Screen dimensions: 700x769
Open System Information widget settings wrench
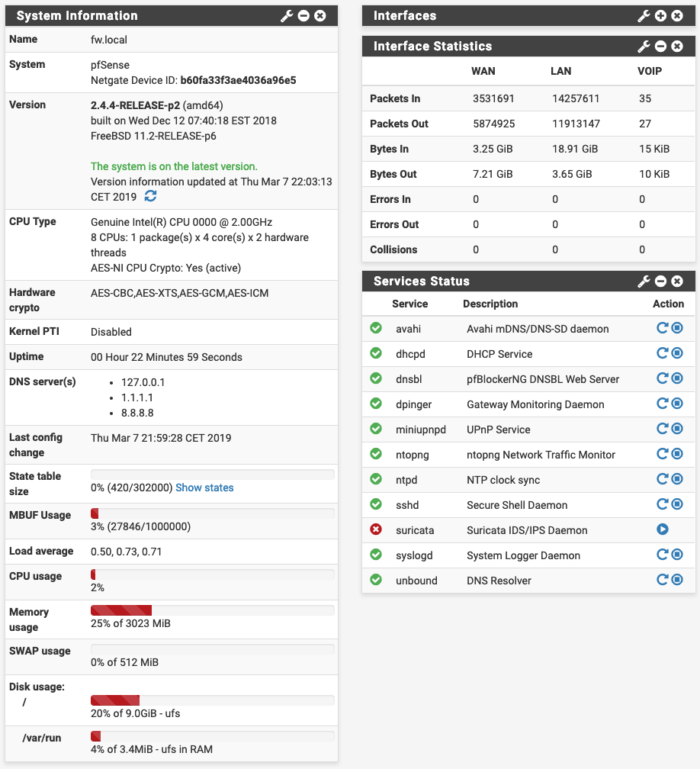(x=287, y=16)
